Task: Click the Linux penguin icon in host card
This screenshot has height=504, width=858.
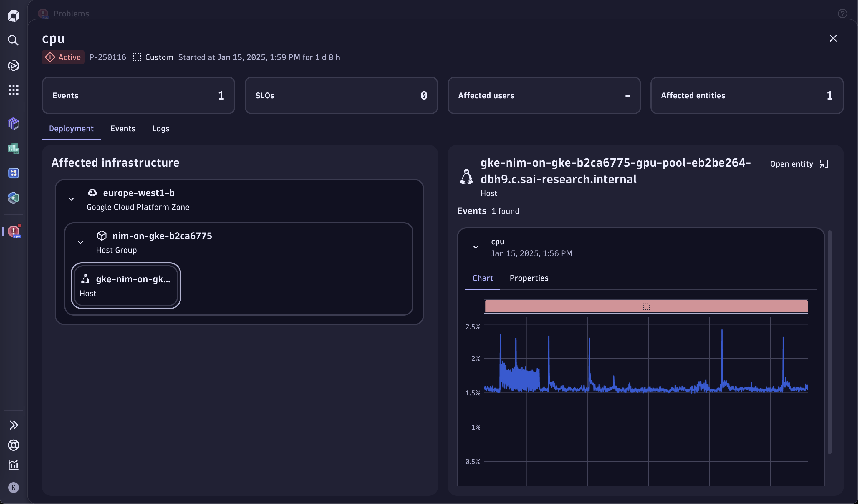Action: tap(85, 279)
